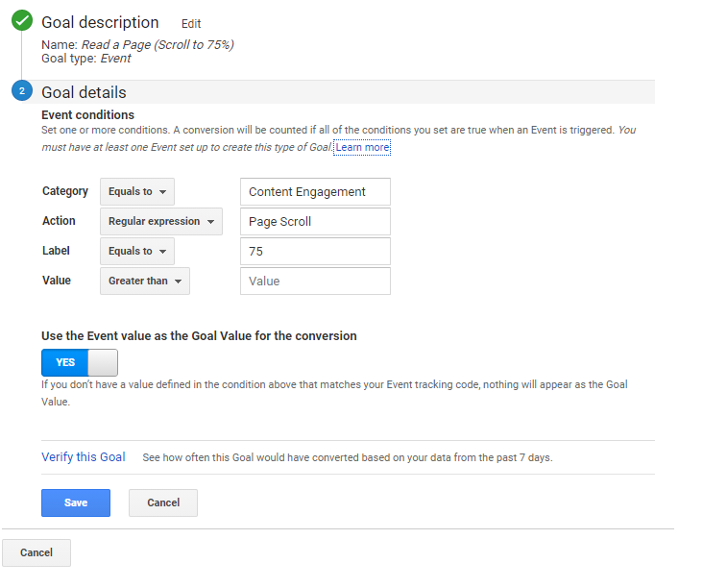Click the grey handle of the YES switch

(103, 362)
